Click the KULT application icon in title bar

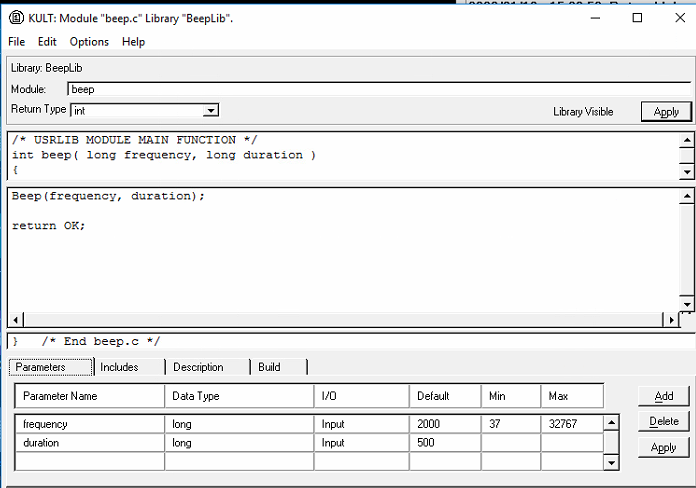point(16,18)
